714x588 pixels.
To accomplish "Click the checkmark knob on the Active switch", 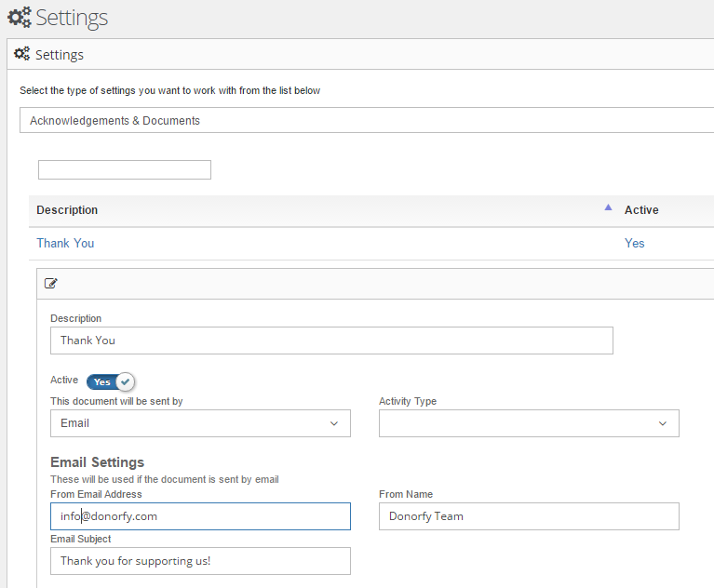I will coord(125,381).
